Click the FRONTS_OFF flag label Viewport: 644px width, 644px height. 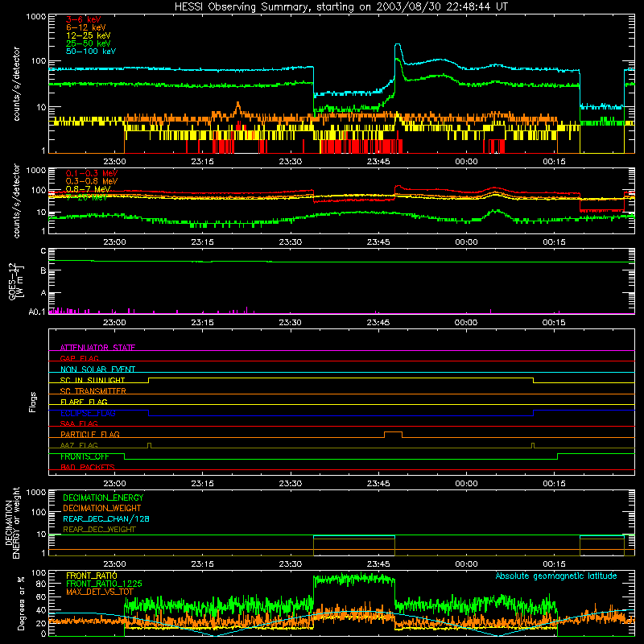[85, 456]
